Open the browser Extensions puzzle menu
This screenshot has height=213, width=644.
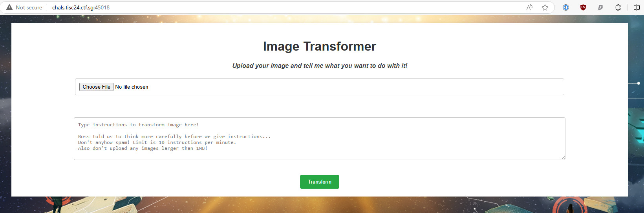pos(618,7)
